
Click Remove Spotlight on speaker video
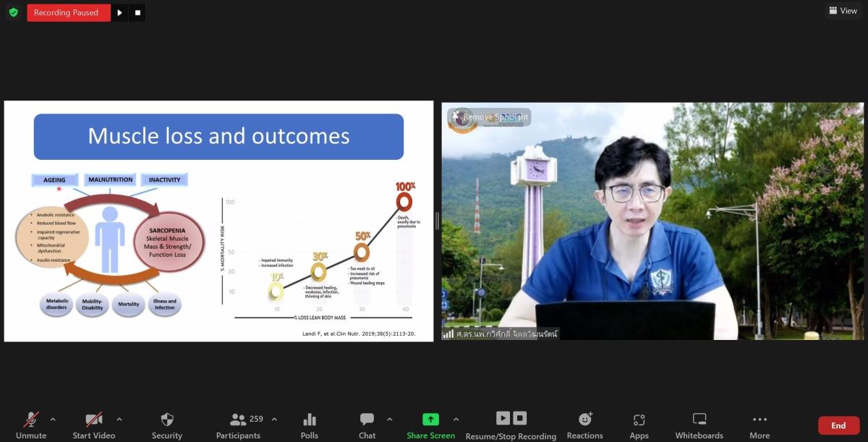click(489, 117)
